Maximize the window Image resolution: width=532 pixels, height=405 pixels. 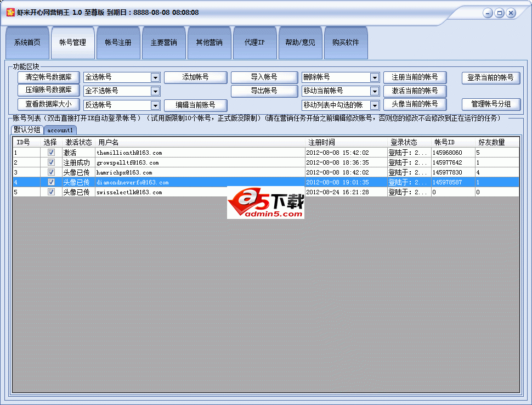pyautogui.click(x=499, y=13)
